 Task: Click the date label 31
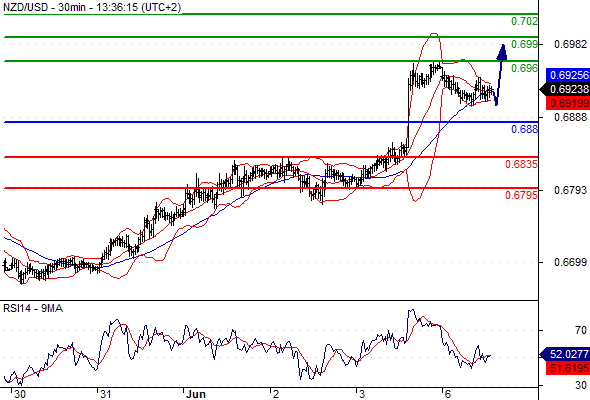(x=105, y=394)
